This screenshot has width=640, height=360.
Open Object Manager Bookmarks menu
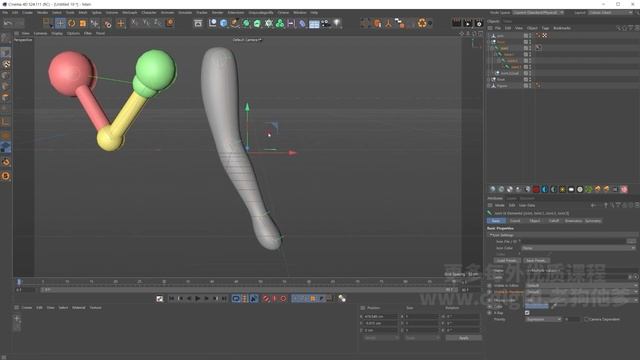(x=562, y=28)
